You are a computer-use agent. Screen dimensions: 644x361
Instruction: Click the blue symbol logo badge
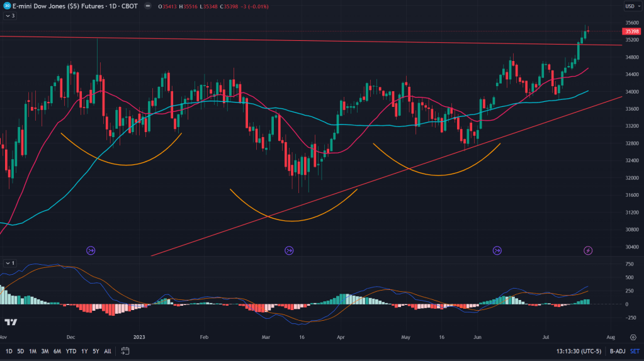coord(6,5)
